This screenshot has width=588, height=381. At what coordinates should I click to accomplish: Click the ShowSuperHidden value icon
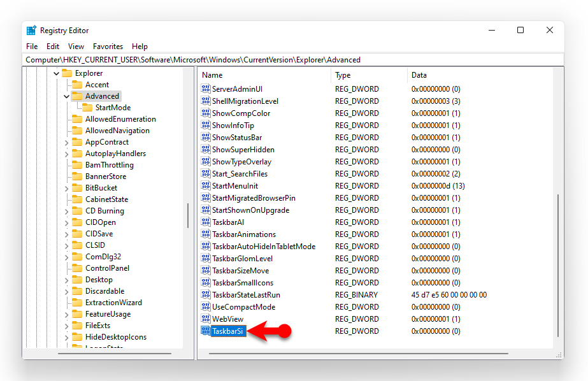click(206, 149)
